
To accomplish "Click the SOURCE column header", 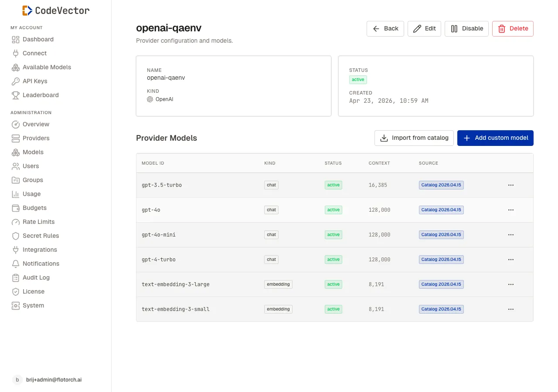I will click(x=429, y=163).
